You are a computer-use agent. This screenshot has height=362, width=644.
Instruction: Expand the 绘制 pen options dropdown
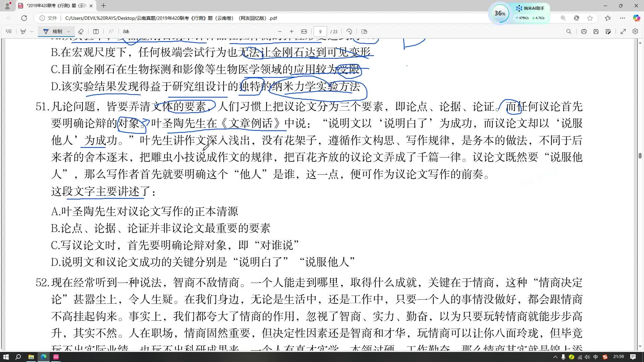[x=69, y=32]
